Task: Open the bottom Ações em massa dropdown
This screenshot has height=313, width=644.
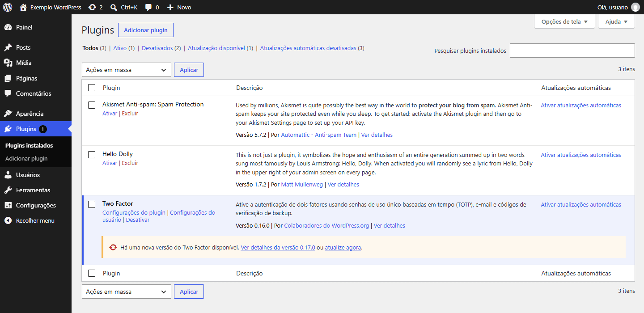Action: pyautogui.click(x=127, y=292)
